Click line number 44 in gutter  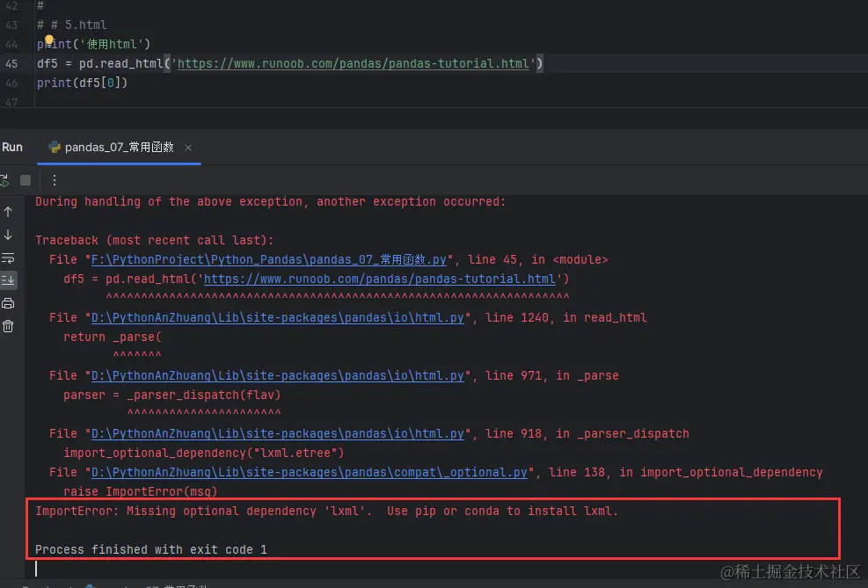(x=11, y=44)
